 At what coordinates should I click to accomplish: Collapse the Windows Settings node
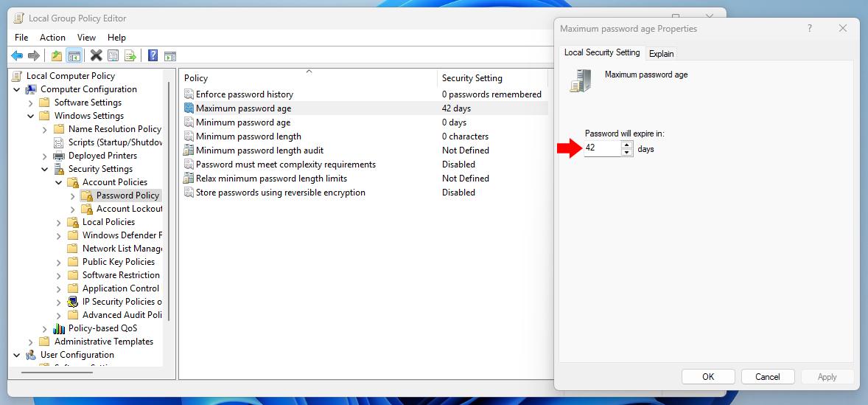pos(31,116)
